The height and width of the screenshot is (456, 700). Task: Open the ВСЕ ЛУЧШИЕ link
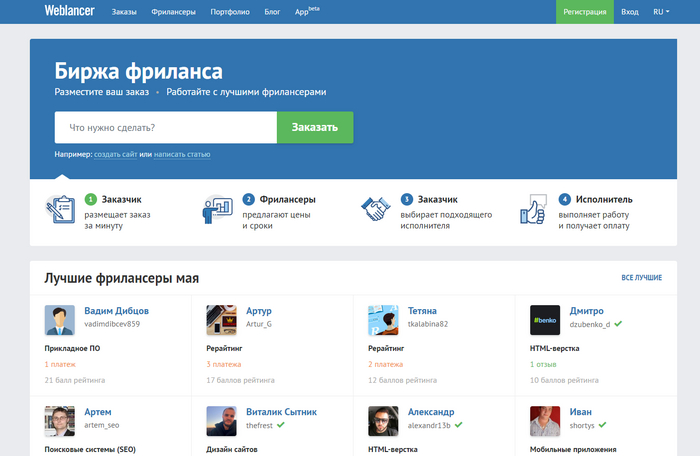click(x=642, y=278)
